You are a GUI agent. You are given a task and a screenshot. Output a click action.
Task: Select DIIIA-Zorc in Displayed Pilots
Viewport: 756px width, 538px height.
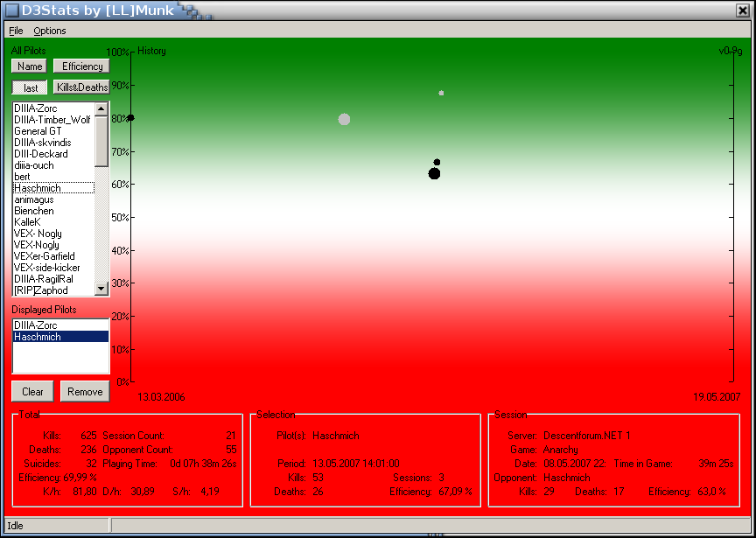pos(36,325)
